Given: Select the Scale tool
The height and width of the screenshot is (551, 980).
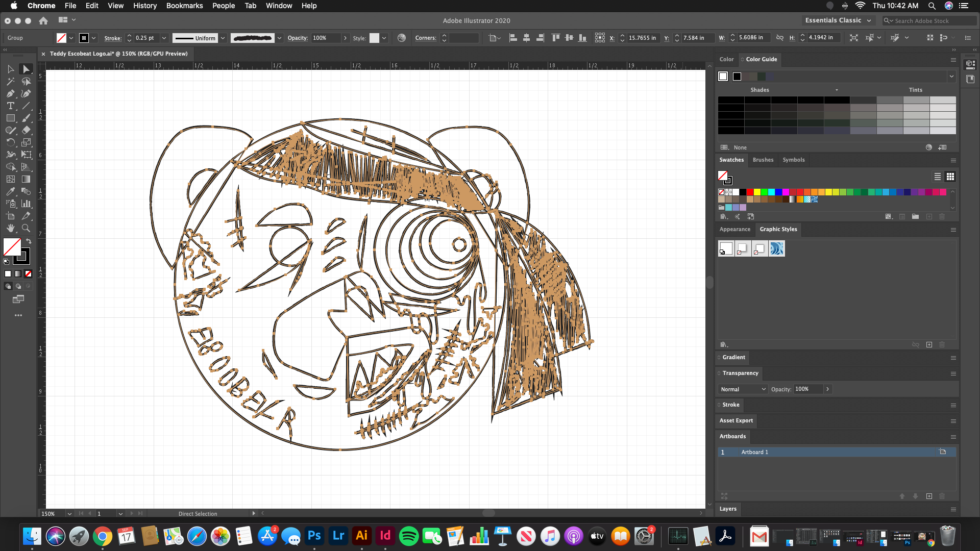Looking at the screenshot, I should coord(26,142).
